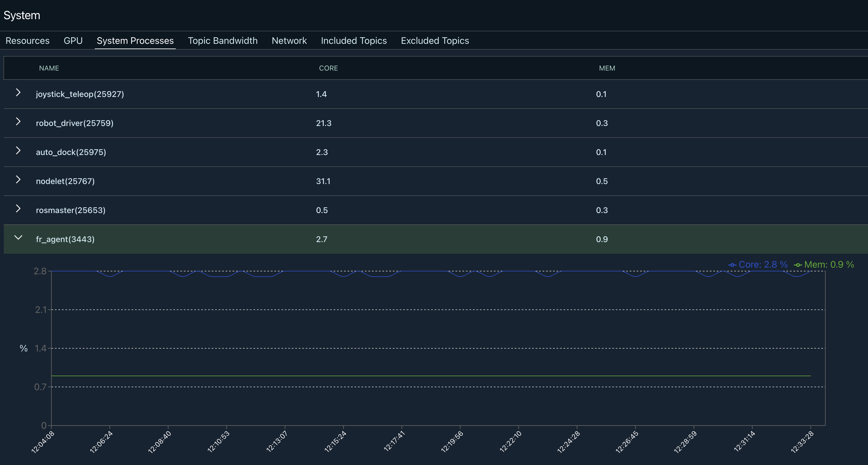Screen dimensions: 868x465
Task: Click the System page title
Action: coord(22,15)
